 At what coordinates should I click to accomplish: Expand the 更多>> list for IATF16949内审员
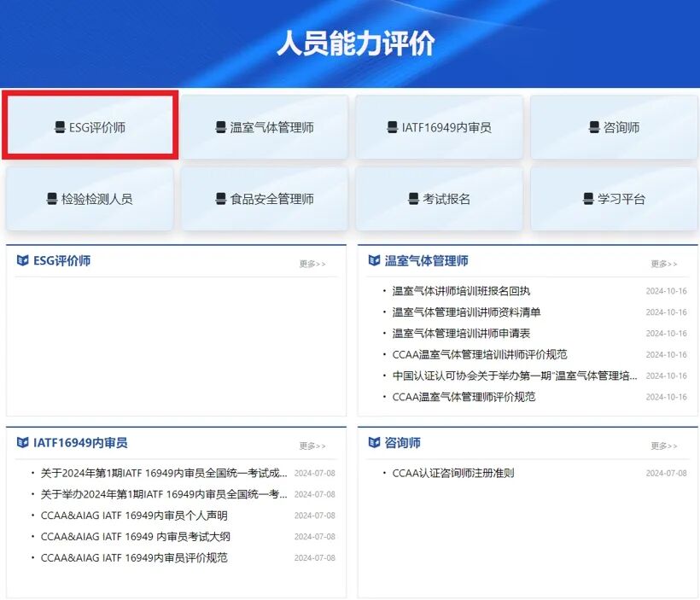click(x=312, y=445)
